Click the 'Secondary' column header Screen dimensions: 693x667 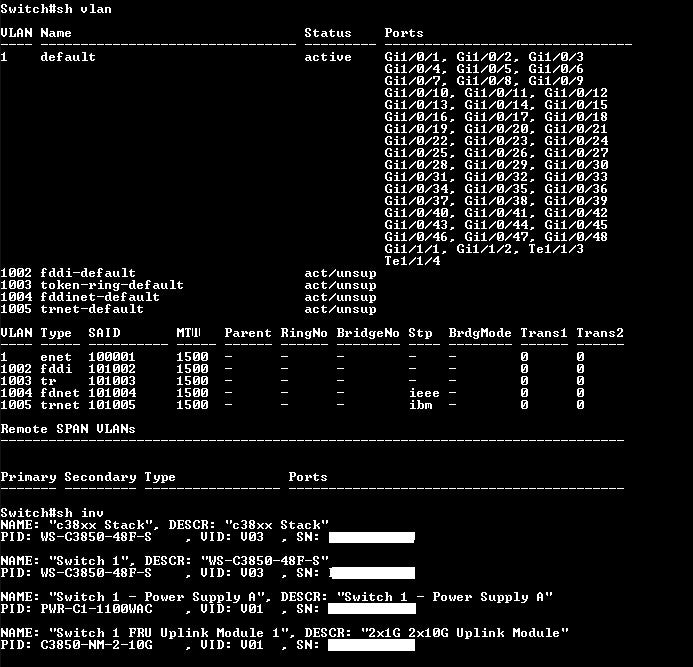coord(100,476)
